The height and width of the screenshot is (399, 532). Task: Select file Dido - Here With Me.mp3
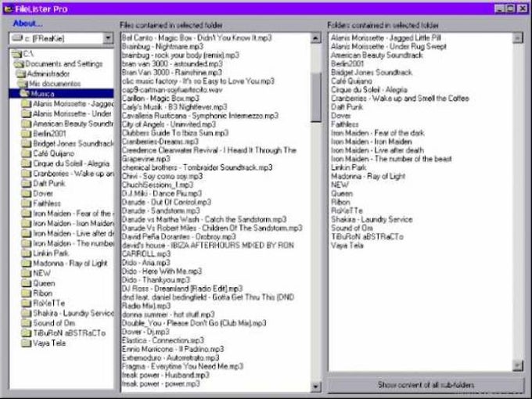point(162,271)
